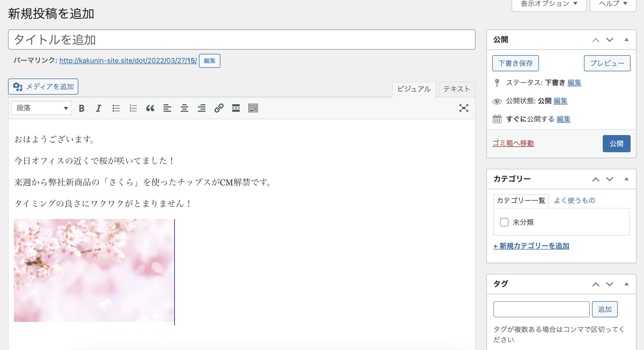Click the calendar icon beside すぐに公開する
644x350 pixels.
click(x=497, y=119)
